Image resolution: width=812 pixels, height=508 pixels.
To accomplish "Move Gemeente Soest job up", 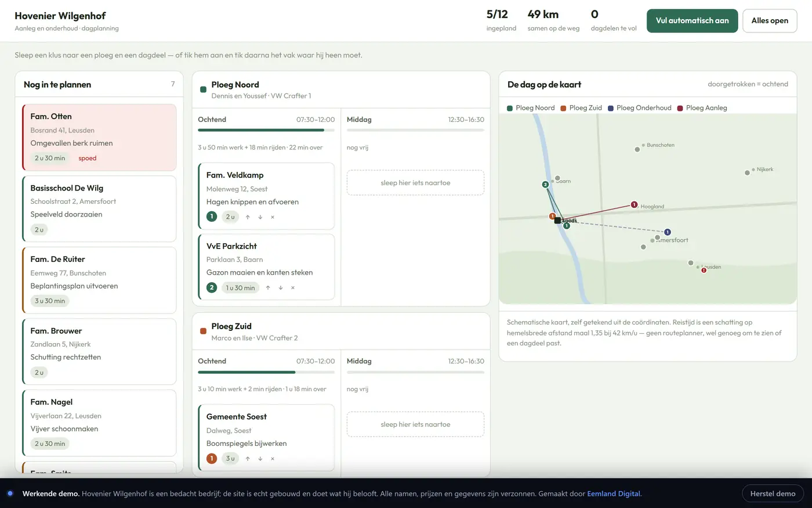I will (x=248, y=459).
